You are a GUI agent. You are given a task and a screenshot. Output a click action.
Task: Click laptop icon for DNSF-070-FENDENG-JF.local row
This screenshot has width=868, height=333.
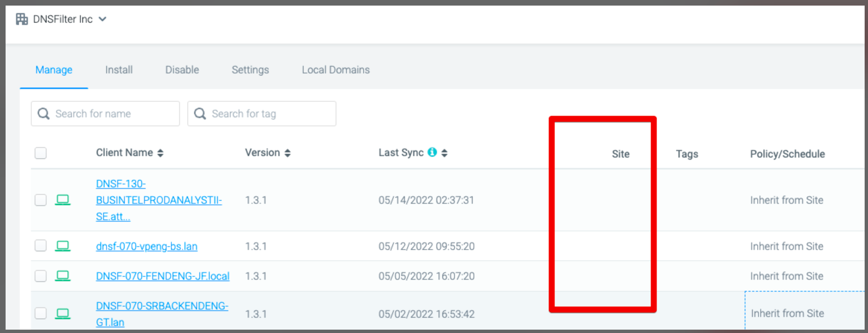pos(63,276)
